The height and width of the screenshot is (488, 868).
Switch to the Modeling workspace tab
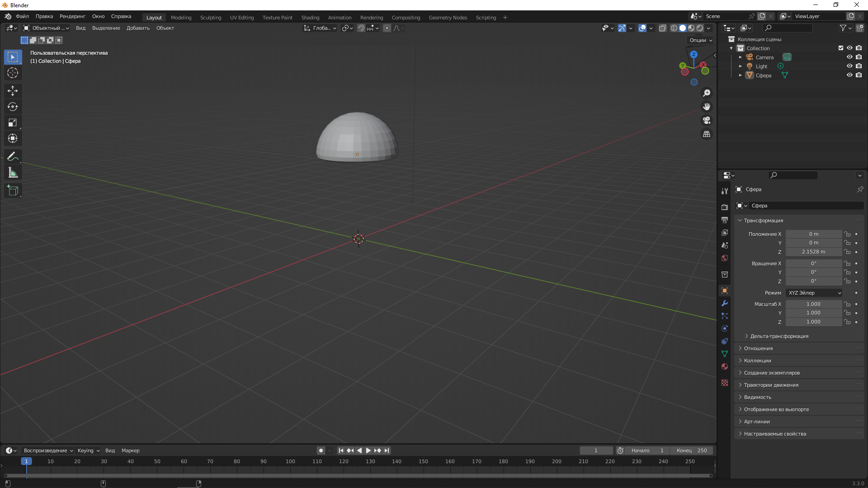pos(181,18)
